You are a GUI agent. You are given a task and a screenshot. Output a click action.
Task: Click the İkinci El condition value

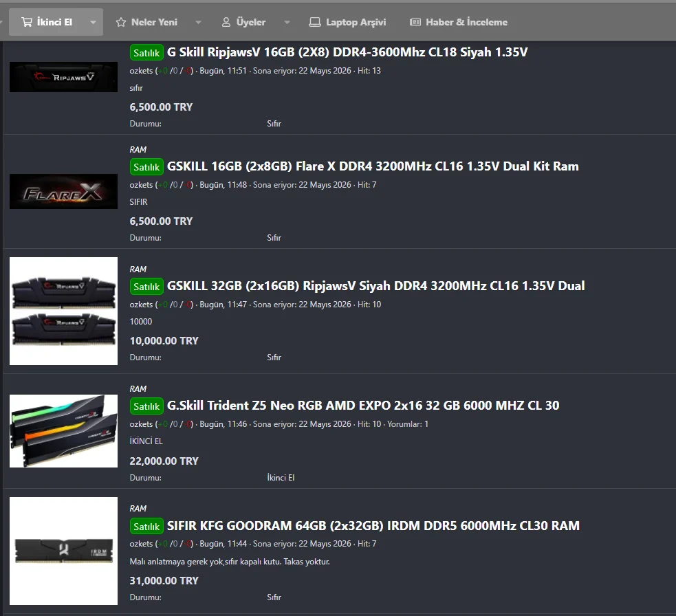(281, 478)
